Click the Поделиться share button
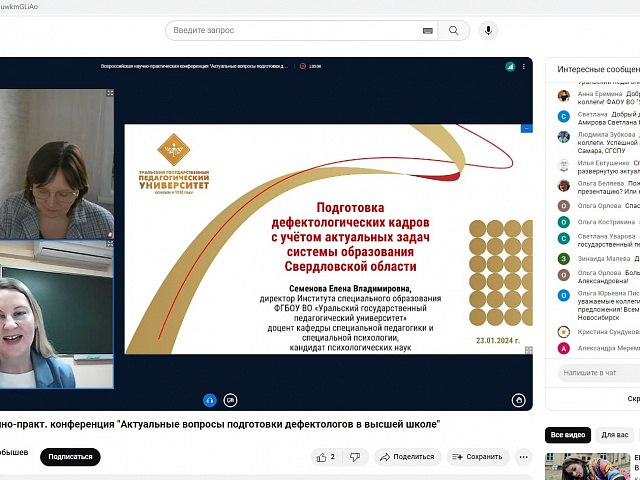 point(407,457)
